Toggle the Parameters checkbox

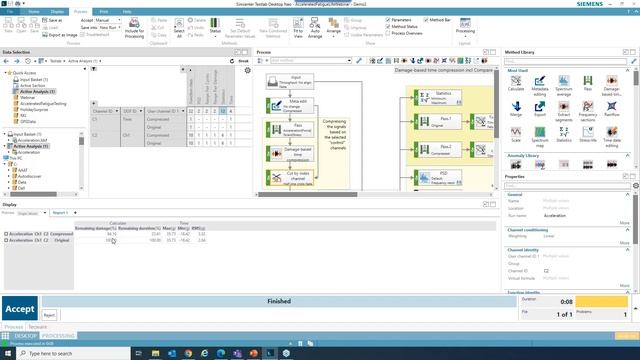pyautogui.click(x=388, y=20)
